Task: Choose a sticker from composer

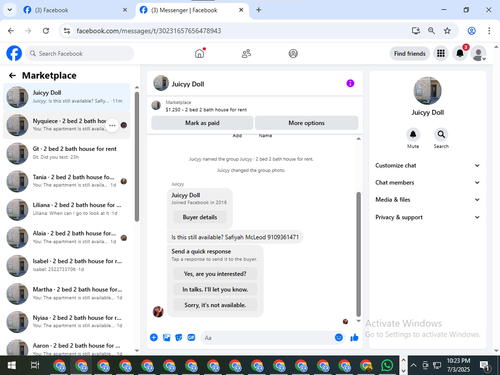Action: [x=179, y=337]
